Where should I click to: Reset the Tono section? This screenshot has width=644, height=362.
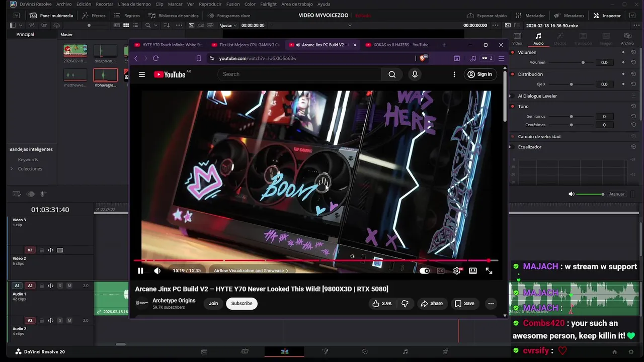[x=633, y=106]
